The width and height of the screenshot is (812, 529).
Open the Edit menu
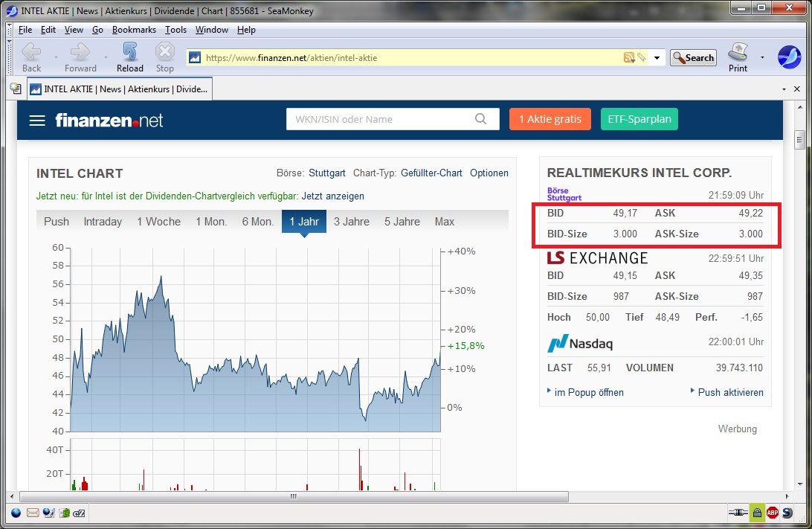[48, 30]
